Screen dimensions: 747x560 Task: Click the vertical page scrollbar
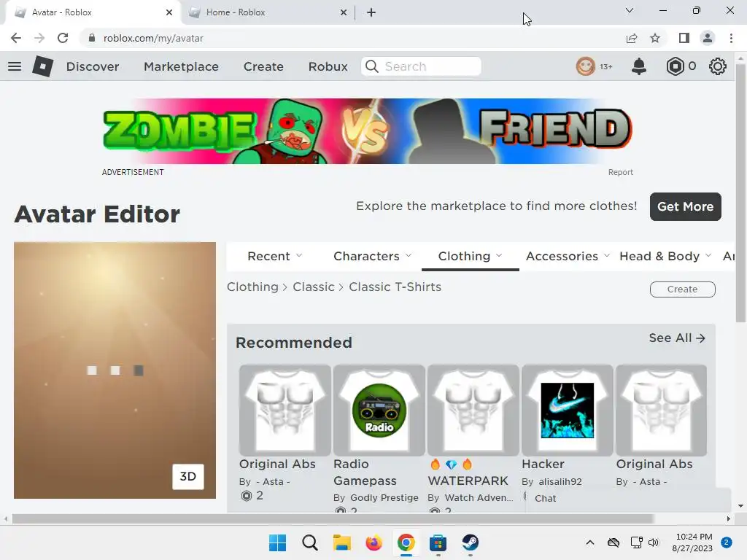pyautogui.click(x=740, y=192)
